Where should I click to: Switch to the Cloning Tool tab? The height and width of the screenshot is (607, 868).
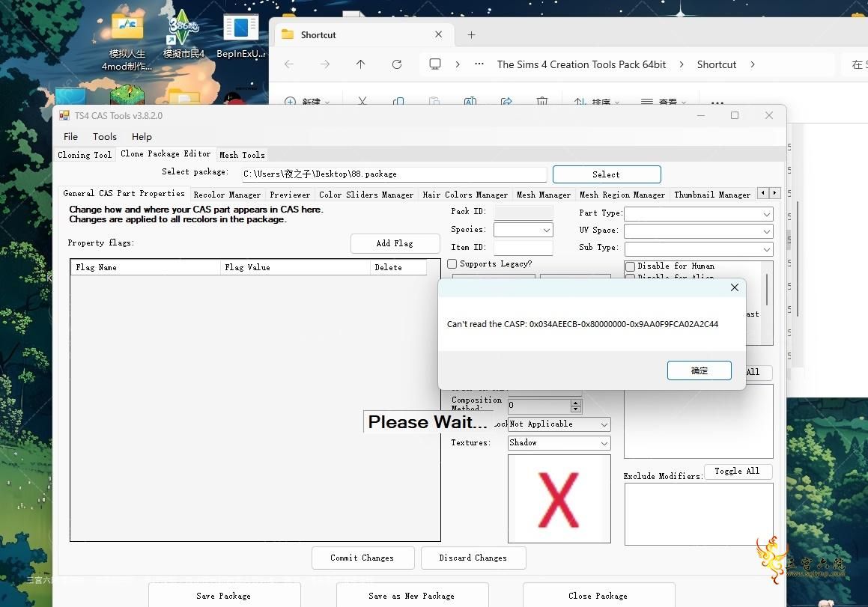point(85,155)
